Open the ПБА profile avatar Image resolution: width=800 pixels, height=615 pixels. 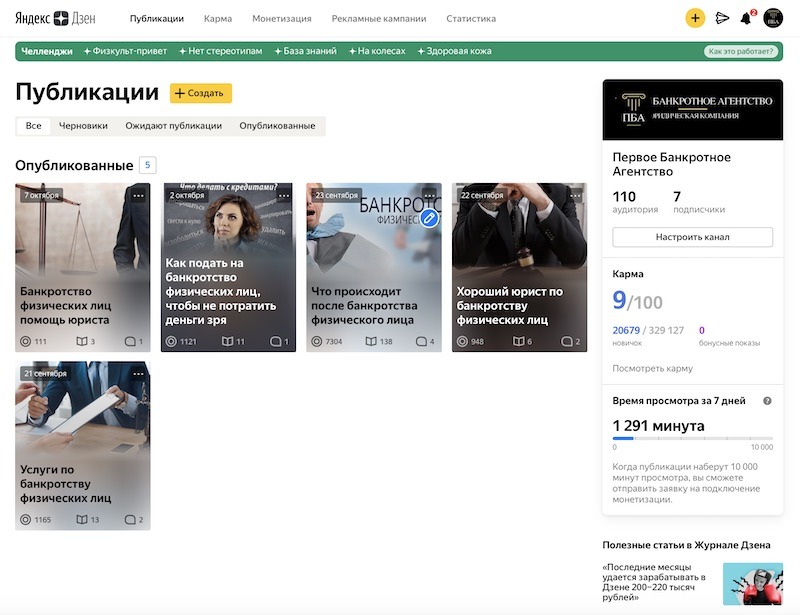(773, 18)
